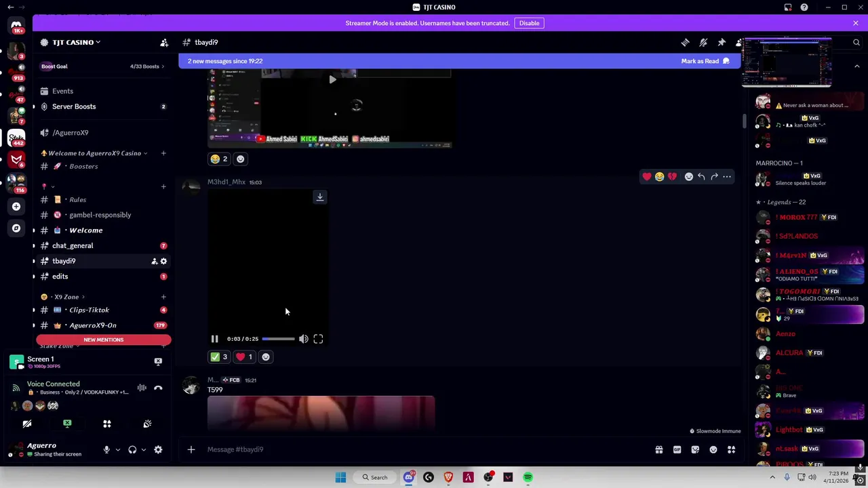Screen dimensions: 868x488
Task: Toggle noise suppression waveform icon
Action: (x=142, y=388)
